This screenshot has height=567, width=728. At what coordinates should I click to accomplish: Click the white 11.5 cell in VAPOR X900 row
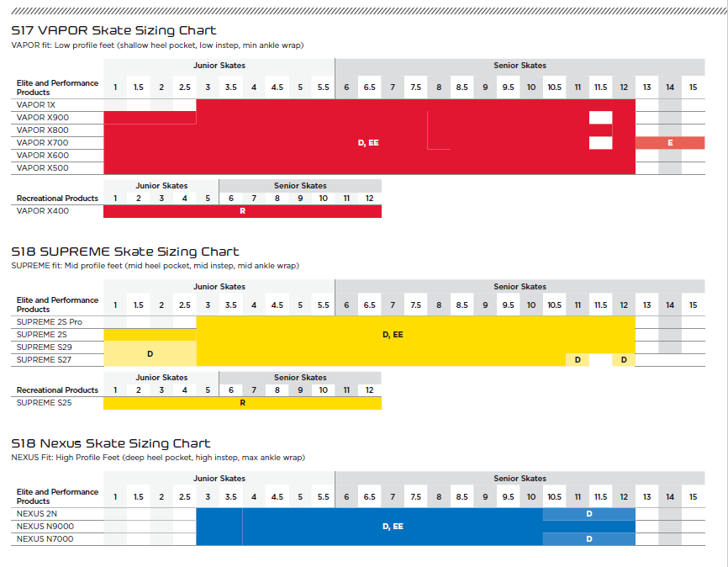(x=601, y=118)
